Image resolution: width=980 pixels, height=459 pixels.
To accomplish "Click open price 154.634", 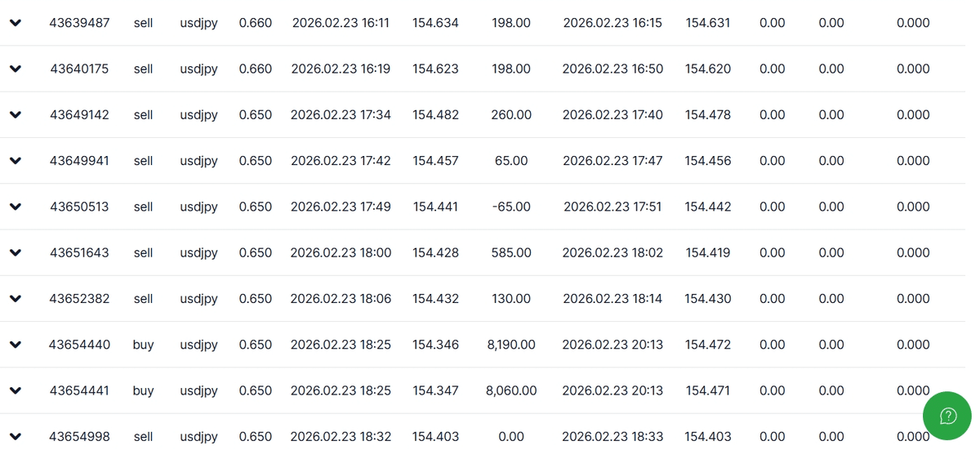I will pos(436,23).
